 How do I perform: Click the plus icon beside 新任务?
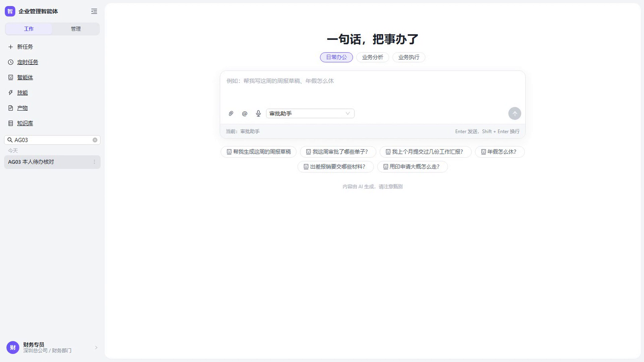point(11,47)
